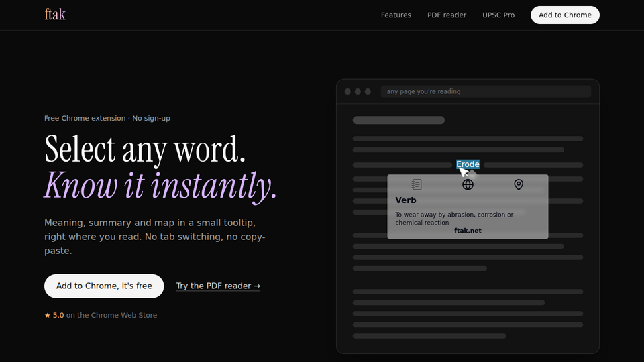
Task: Open the PDF reader nav link
Action: [x=447, y=15]
